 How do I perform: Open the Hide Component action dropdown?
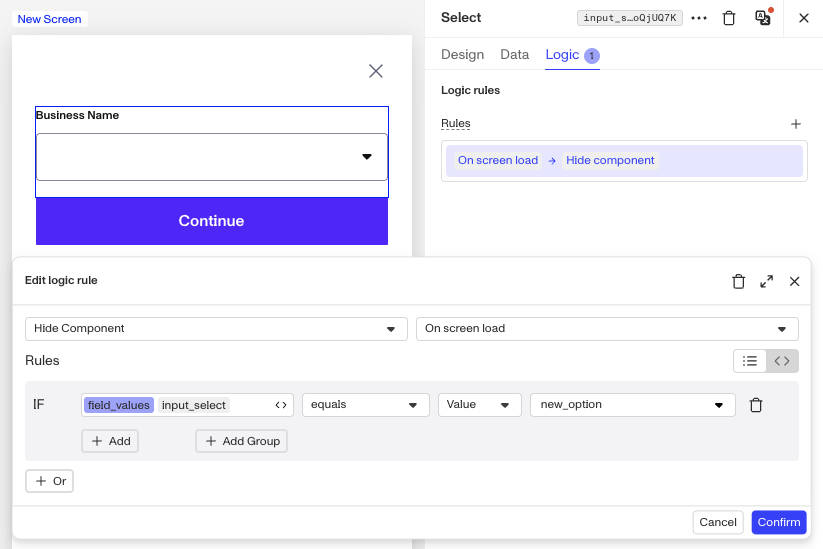pos(216,329)
